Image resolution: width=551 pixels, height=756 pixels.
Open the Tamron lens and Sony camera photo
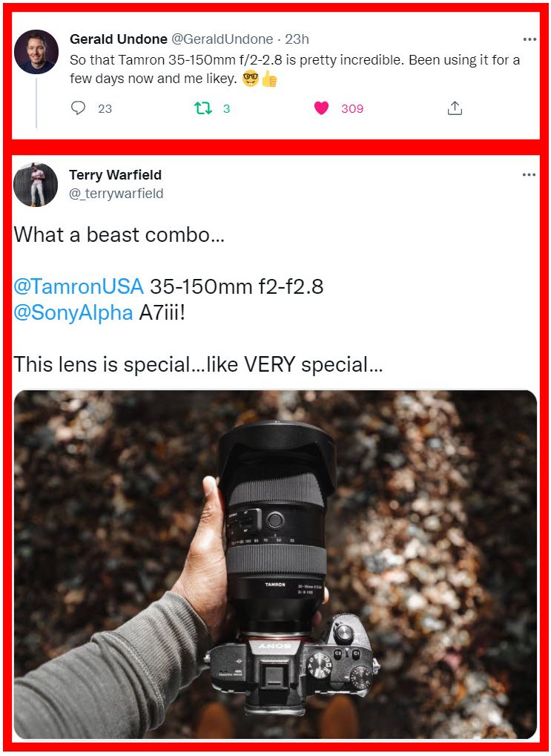[275, 564]
